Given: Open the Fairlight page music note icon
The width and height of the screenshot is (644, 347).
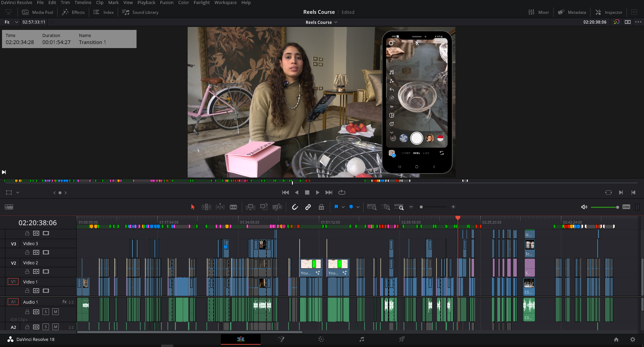Looking at the screenshot, I should [362, 339].
